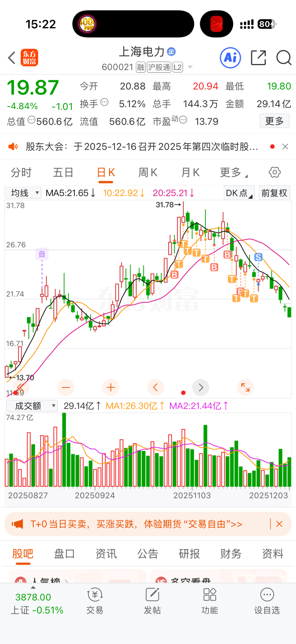
Task: Tap the 自 marker on chart
Action: 42,254
